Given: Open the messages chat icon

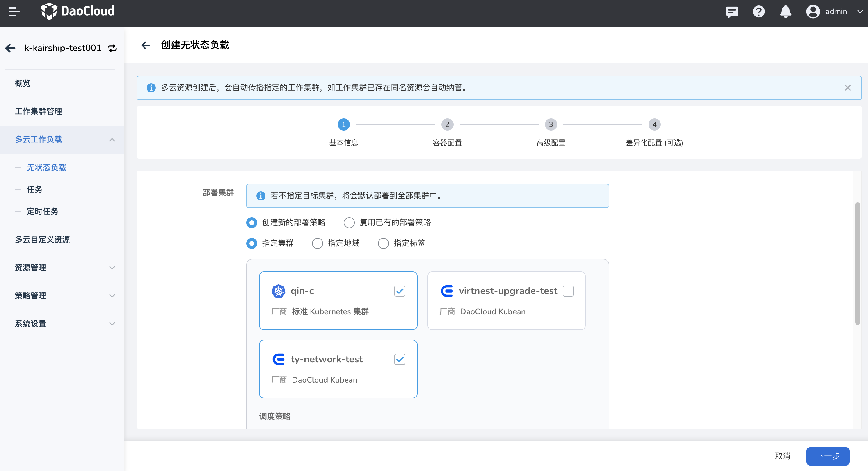Looking at the screenshot, I should pyautogui.click(x=731, y=12).
